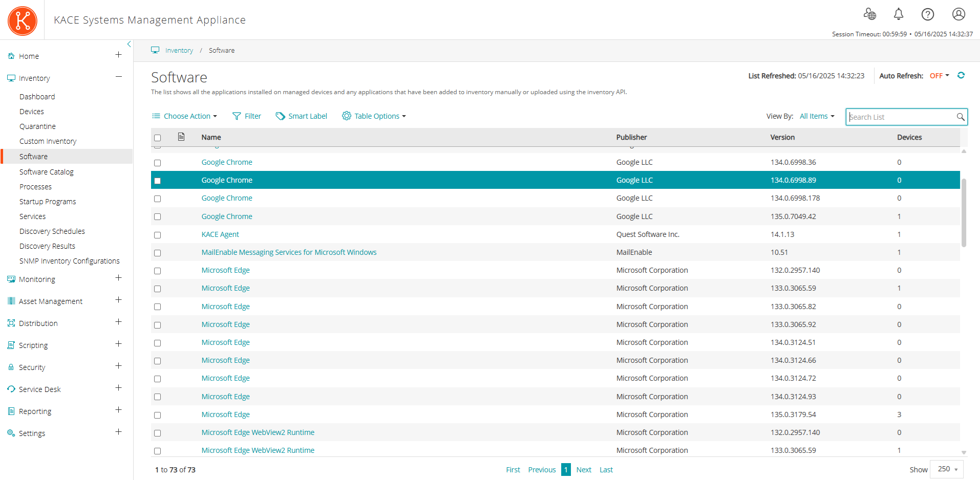Screen dimensions: 980x480
Task: Click the Settings gears sidebar icon
Action: click(x=11, y=433)
